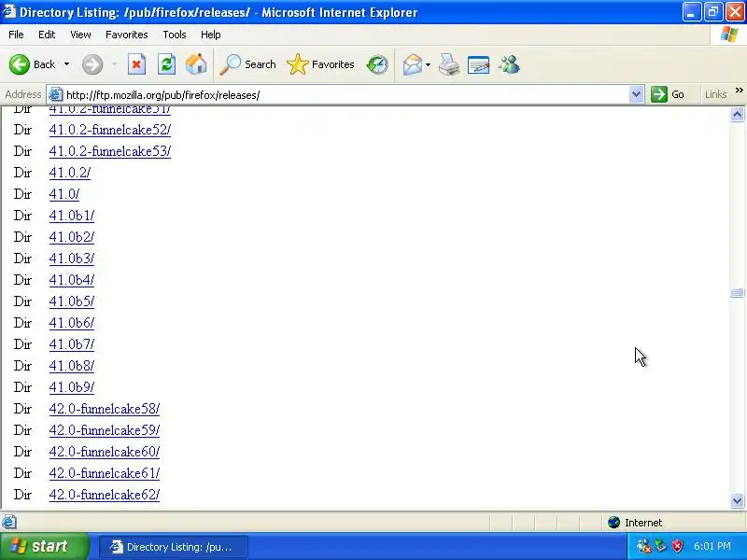This screenshot has width=747, height=560.
Task: Click Dir text beside 41.0/
Action: tap(22, 194)
